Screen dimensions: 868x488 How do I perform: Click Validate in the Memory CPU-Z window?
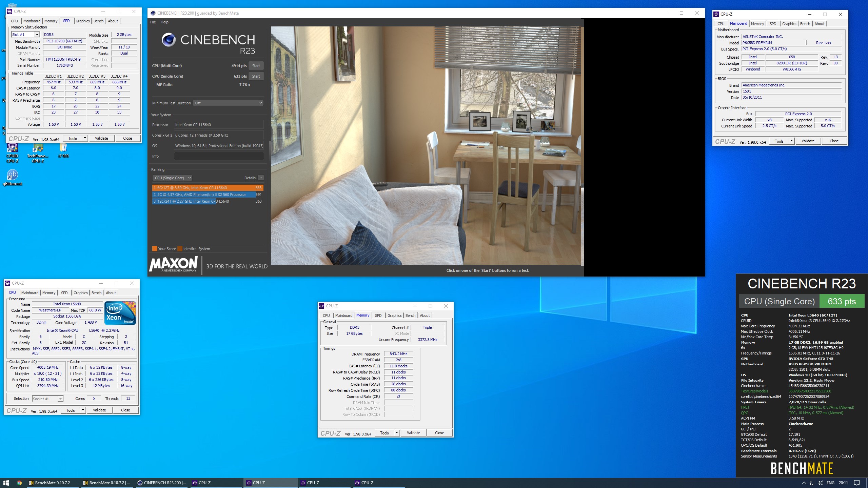413,433
